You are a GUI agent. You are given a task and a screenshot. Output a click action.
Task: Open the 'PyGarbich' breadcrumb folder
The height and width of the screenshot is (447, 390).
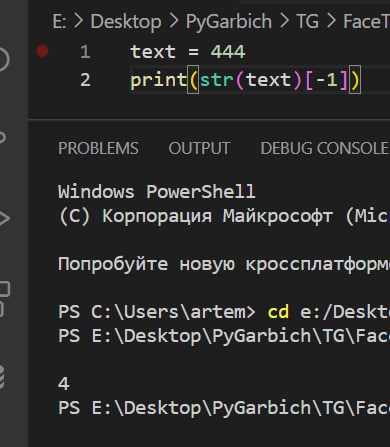click(229, 22)
